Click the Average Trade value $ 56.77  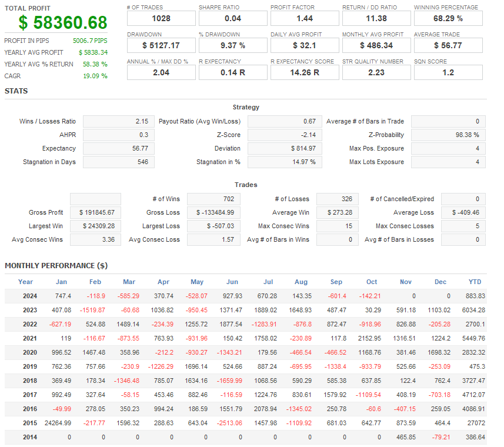[448, 45]
